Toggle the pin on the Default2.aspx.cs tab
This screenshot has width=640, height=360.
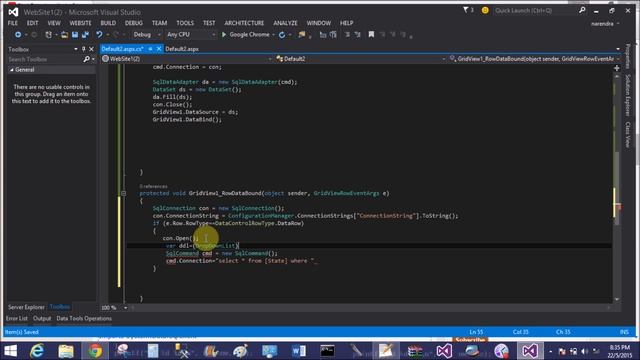pyautogui.click(x=151, y=49)
